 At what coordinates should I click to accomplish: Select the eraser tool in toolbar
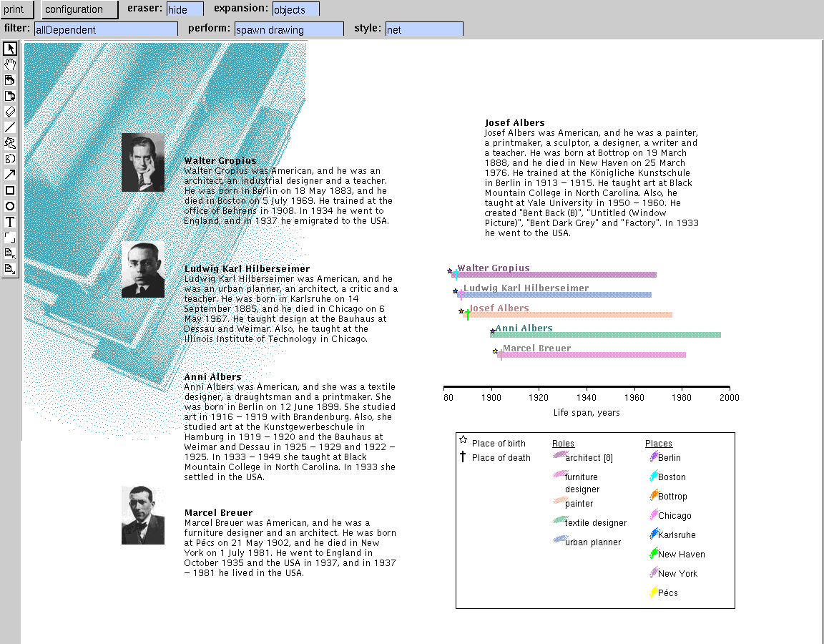(10, 112)
